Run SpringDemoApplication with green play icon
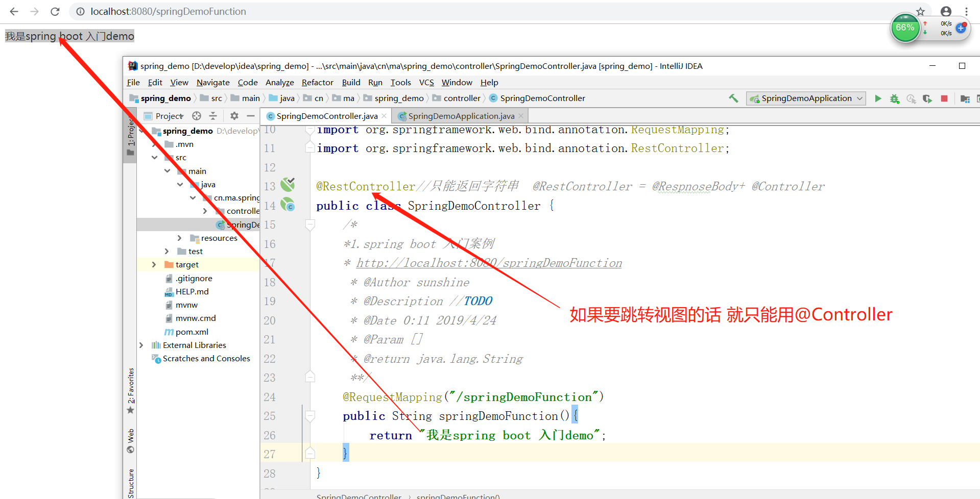 (878, 98)
